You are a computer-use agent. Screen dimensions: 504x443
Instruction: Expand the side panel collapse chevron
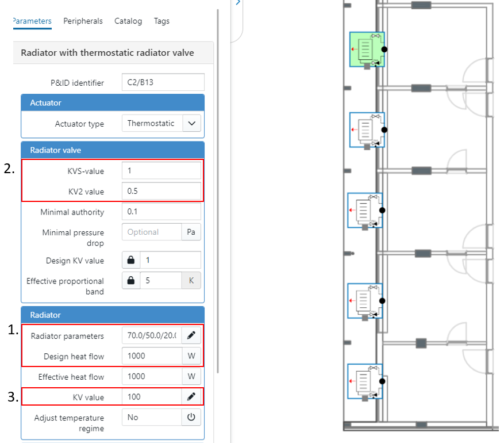pos(238,3)
